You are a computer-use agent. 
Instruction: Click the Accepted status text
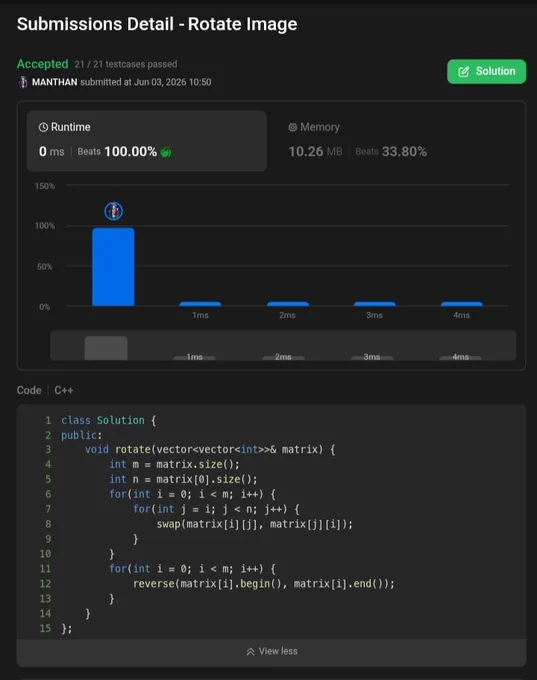click(x=43, y=64)
